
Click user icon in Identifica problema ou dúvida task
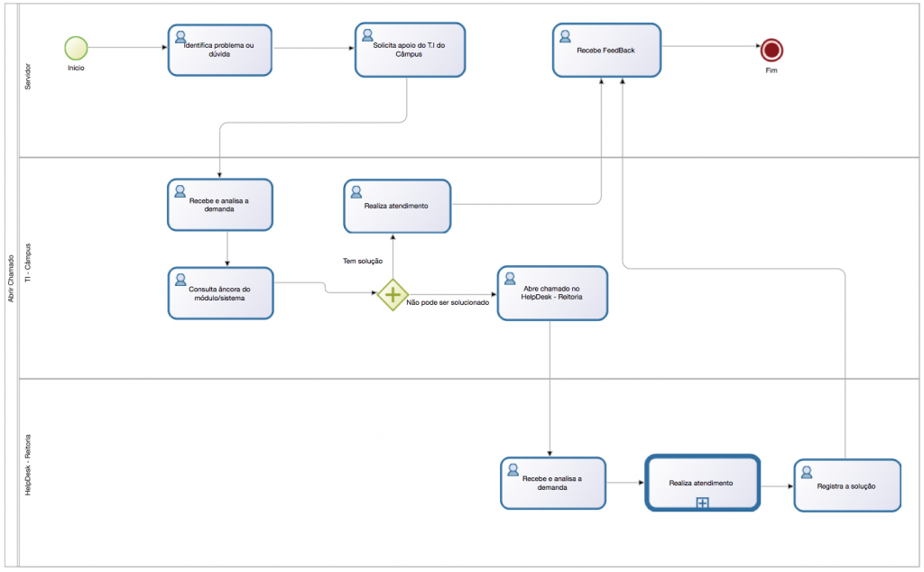(180, 37)
